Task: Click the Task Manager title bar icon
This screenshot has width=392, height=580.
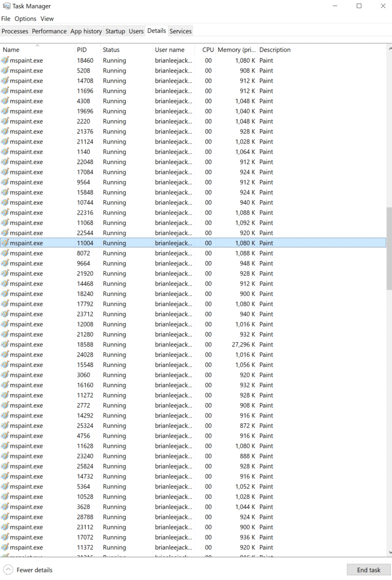Action: click(6, 6)
